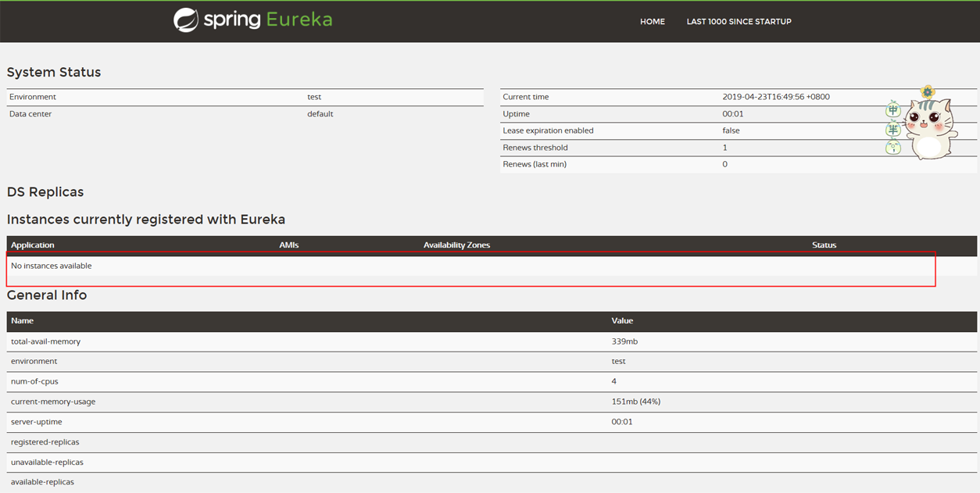The width and height of the screenshot is (980, 493).
Task: Select the Environment label in System Status
Action: coord(33,97)
